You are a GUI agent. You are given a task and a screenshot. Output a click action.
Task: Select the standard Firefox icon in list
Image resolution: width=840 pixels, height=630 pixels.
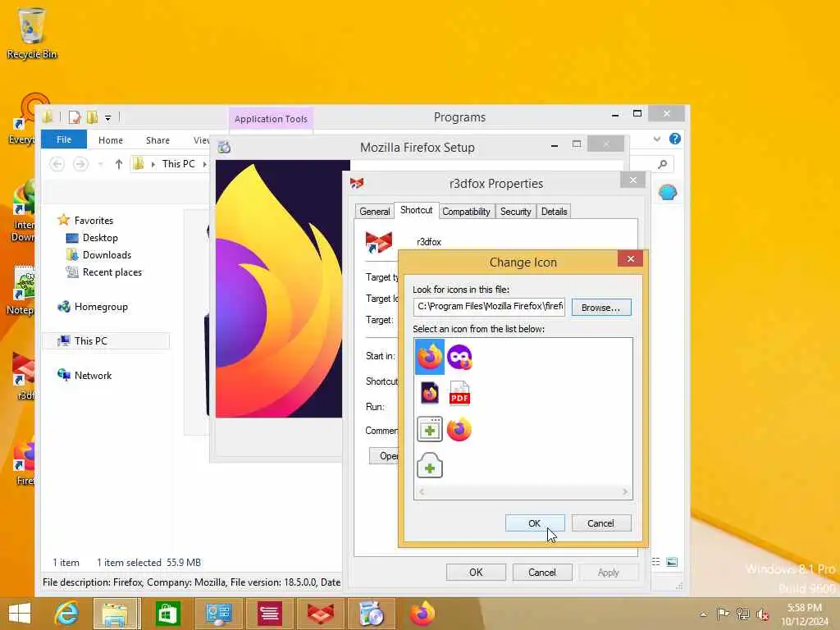pyautogui.click(x=429, y=357)
